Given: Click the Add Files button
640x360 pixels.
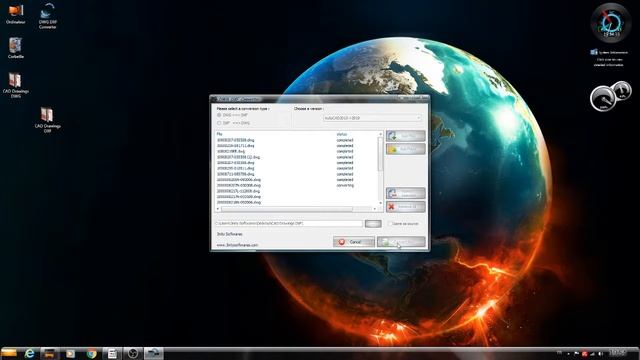Looking at the screenshot, I should [x=406, y=136].
